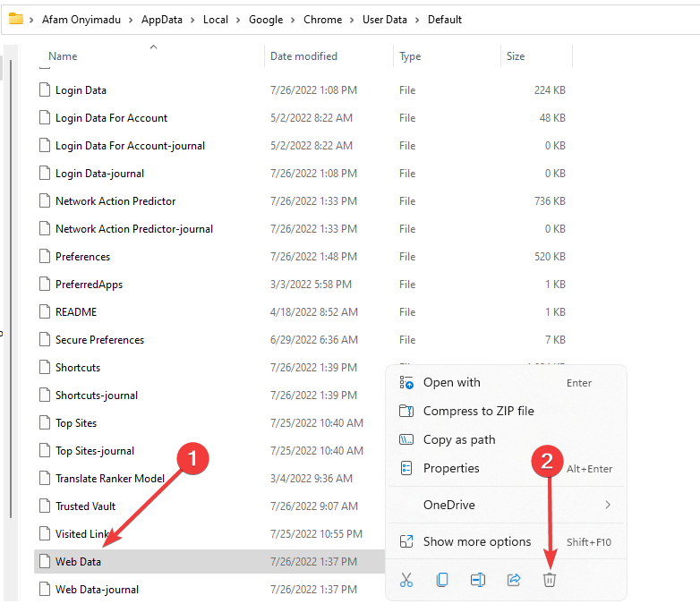Select Show more options entry

[x=477, y=541]
